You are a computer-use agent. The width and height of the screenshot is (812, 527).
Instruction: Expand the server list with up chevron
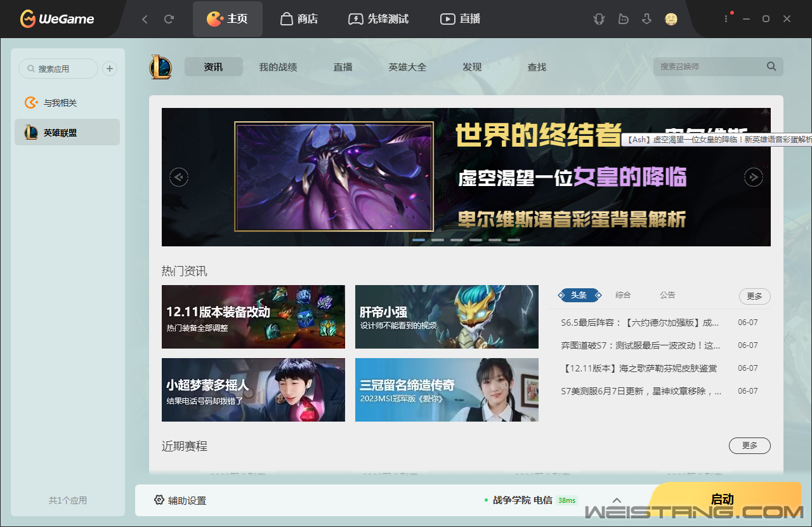click(x=617, y=500)
